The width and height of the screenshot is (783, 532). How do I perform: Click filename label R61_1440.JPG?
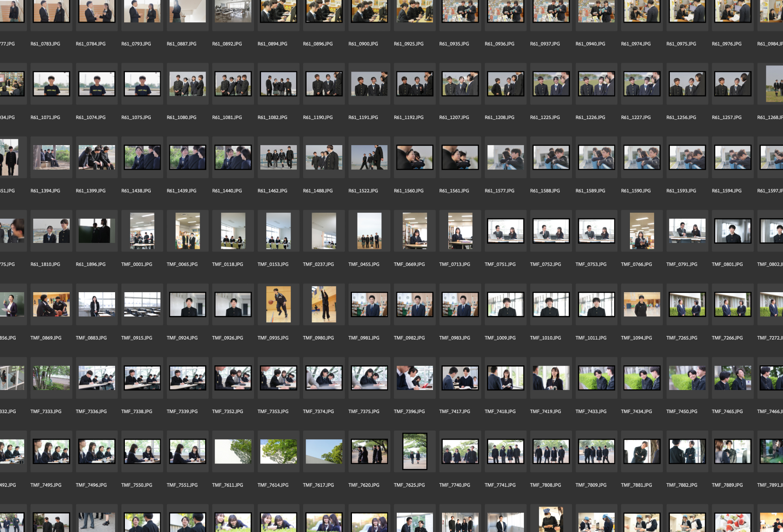click(x=227, y=191)
